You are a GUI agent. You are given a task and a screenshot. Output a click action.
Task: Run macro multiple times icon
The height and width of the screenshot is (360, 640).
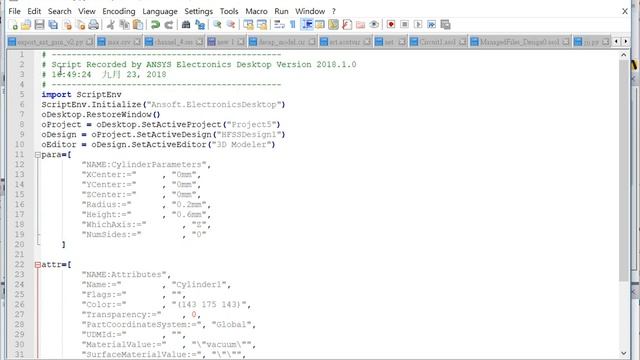point(431,25)
